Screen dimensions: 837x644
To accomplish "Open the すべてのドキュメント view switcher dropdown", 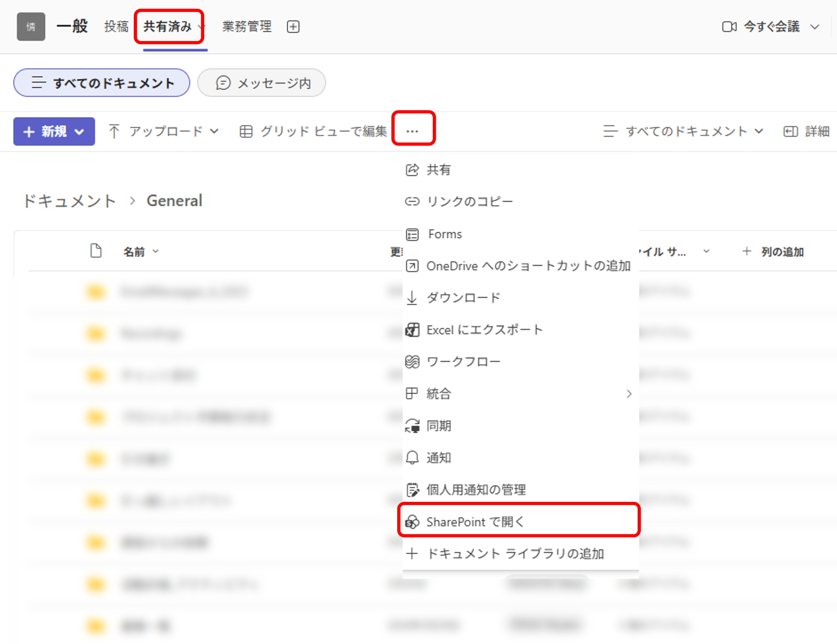I will tap(683, 132).
